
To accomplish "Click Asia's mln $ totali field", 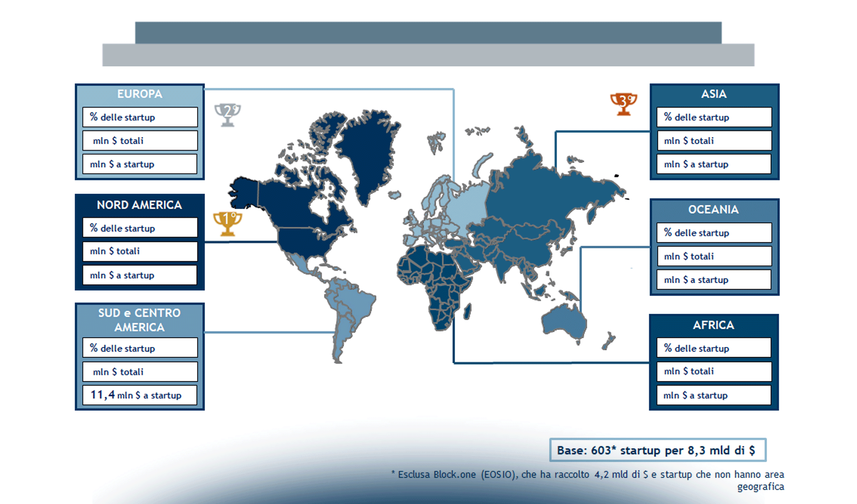I will (x=714, y=141).
